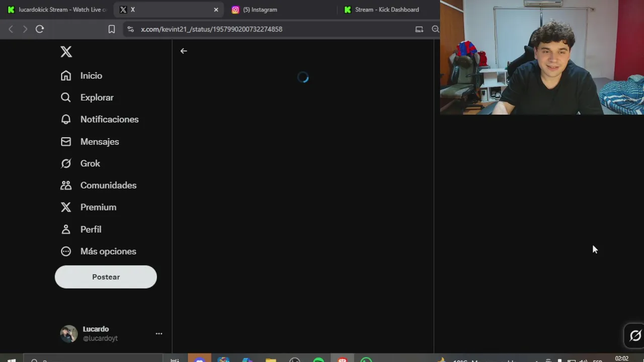This screenshot has height=362, width=644.
Task: Bookmark this page icon
Action: [x=112, y=29]
